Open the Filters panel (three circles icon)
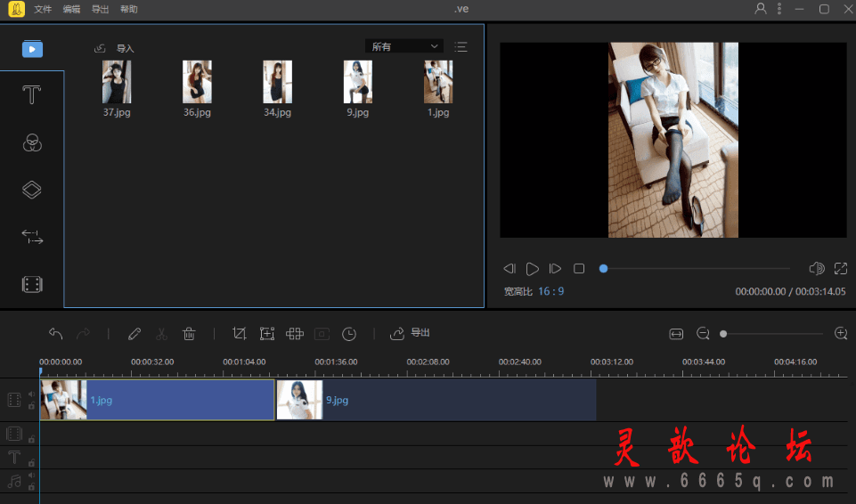The image size is (856, 504). click(x=32, y=142)
